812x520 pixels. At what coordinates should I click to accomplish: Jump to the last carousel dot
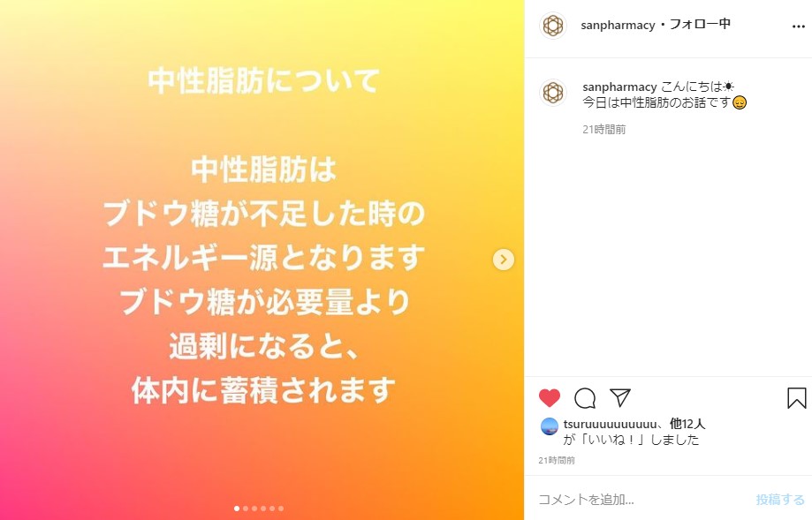(281, 509)
